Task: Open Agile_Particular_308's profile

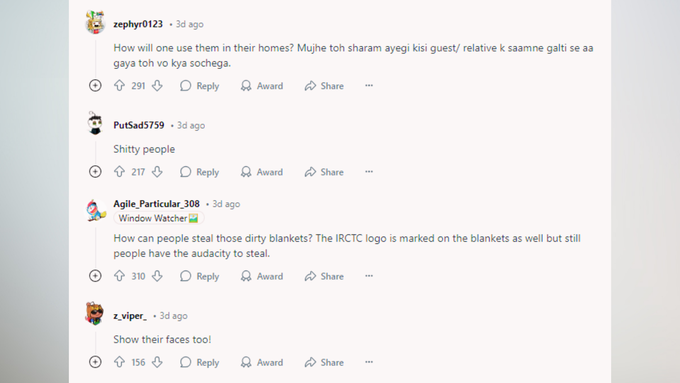Action: coord(157,204)
